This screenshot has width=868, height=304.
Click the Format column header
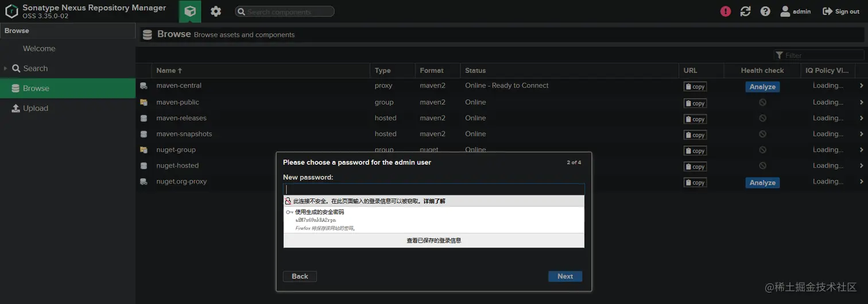pos(437,71)
